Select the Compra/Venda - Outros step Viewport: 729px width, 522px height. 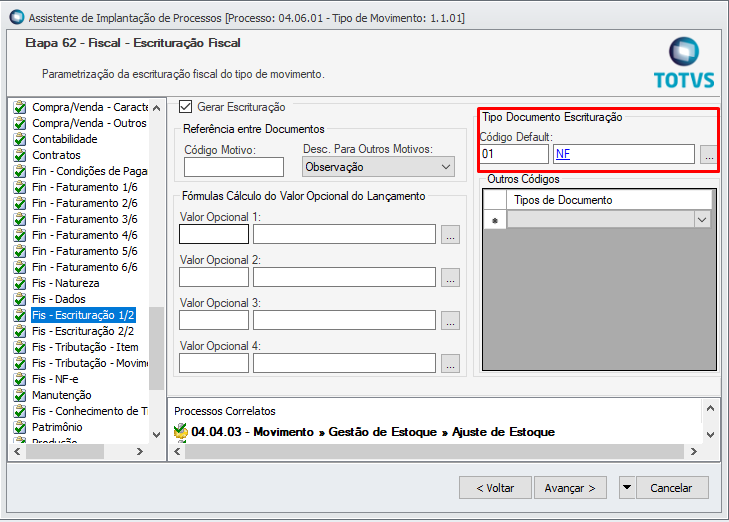(x=89, y=123)
